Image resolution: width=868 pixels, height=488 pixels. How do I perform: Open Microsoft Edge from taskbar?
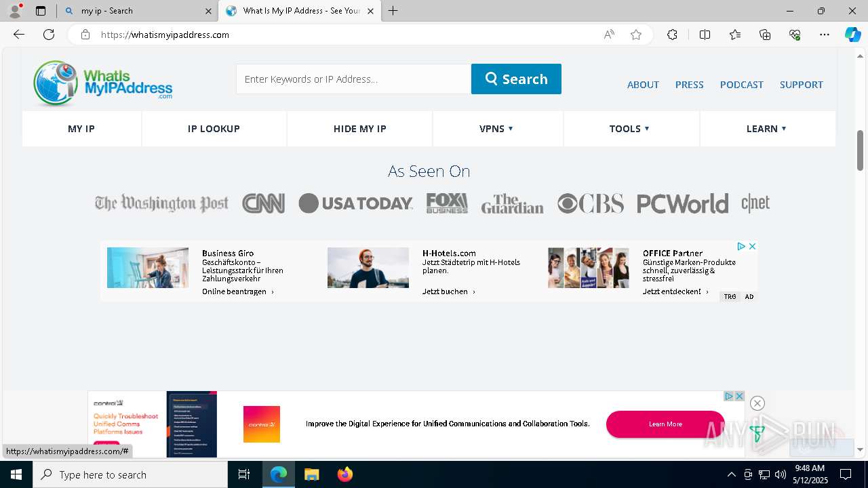click(x=279, y=474)
